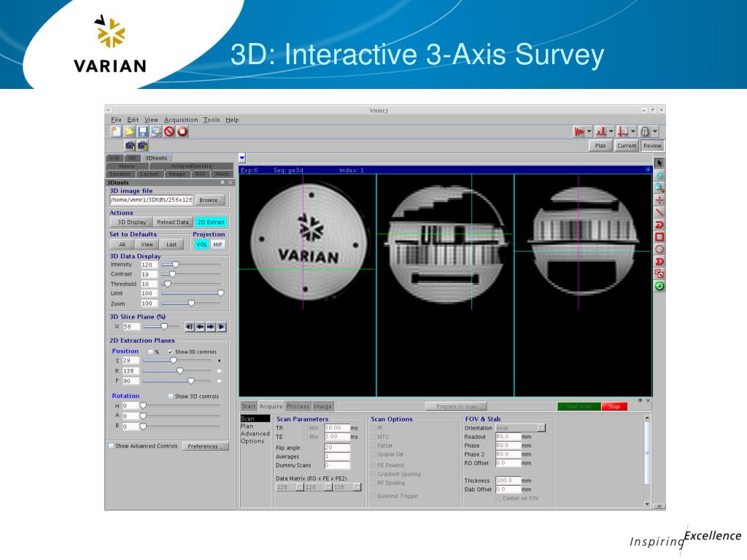Open dropdown arrow beside axes plot icon

click(633, 132)
